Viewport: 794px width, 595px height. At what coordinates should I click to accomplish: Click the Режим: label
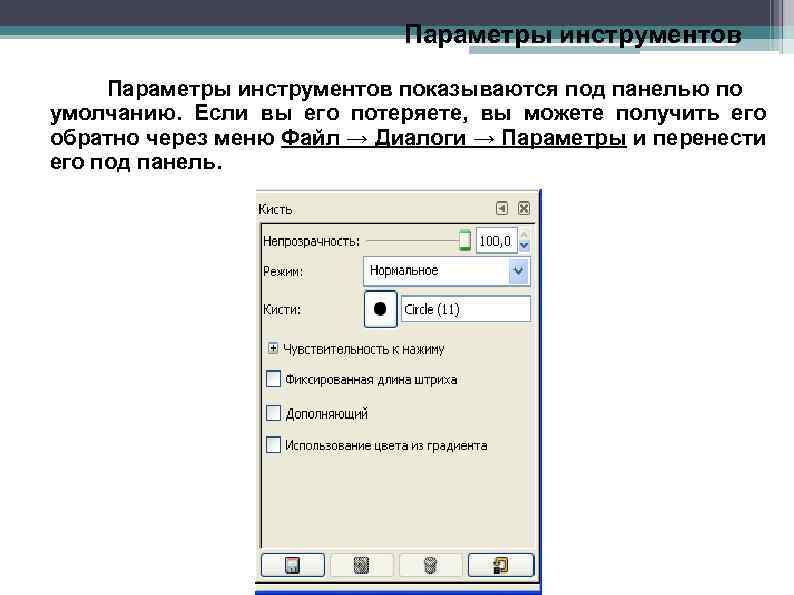tap(283, 272)
